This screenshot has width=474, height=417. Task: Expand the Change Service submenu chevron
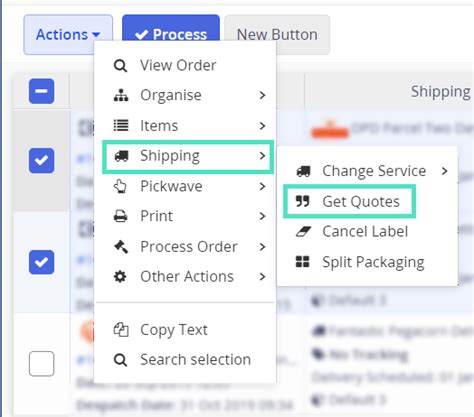tap(444, 171)
